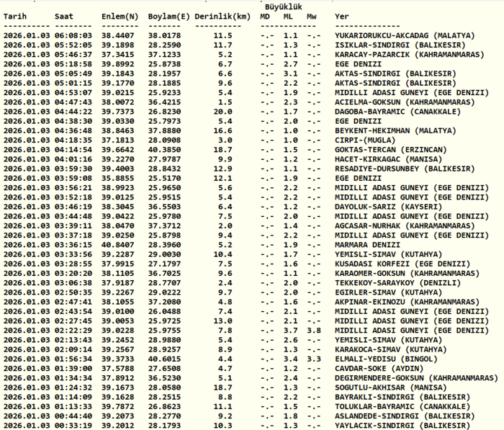
Task: Click the YUKARIORUKCU-AKCADAG (MALATYA) location
Action: (405, 35)
